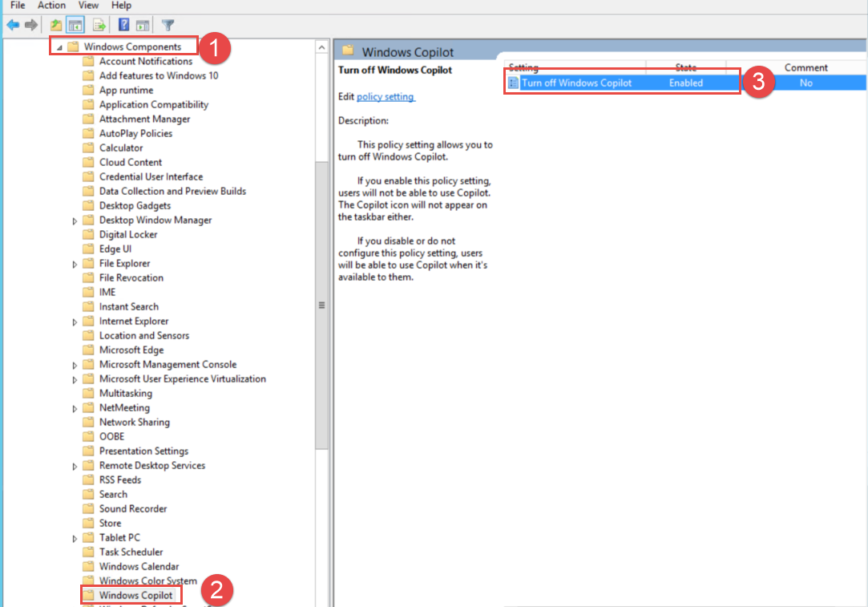
Task: Sort by the State column header
Action: 686,67
